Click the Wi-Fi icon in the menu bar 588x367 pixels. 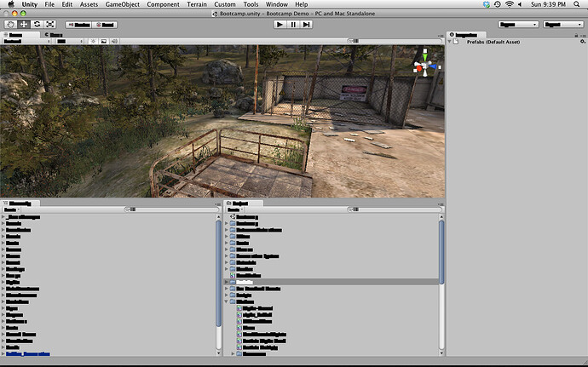(510, 4)
